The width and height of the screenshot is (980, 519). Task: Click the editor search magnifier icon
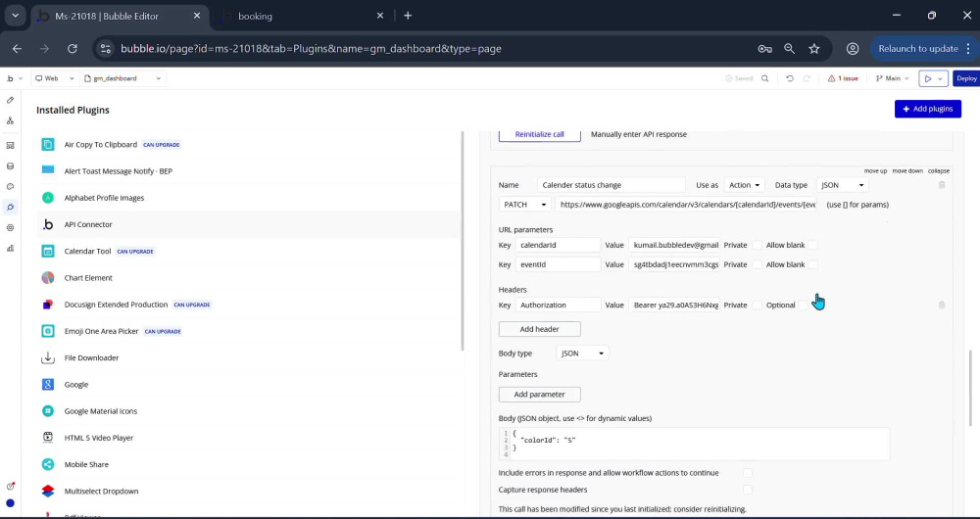(x=765, y=78)
